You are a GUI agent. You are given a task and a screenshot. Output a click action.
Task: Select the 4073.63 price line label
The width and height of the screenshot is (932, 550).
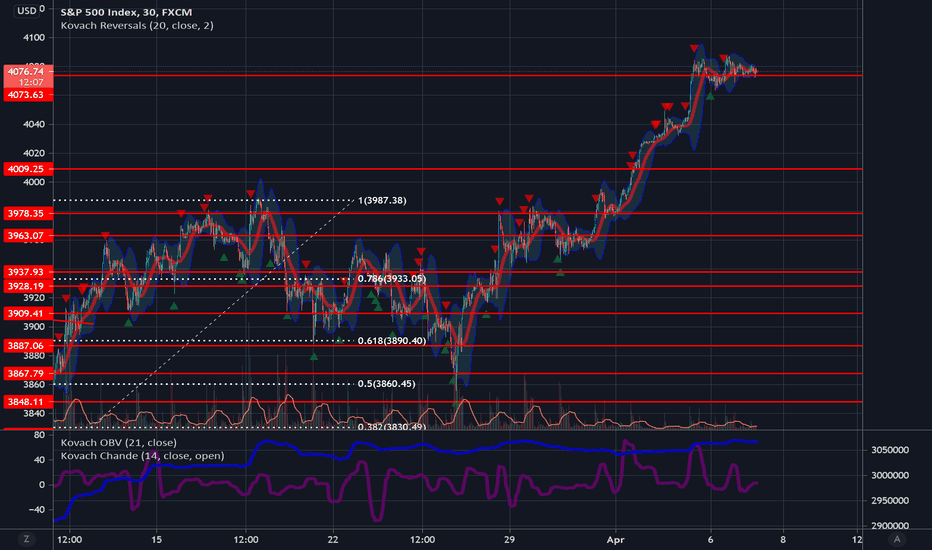click(x=28, y=95)
